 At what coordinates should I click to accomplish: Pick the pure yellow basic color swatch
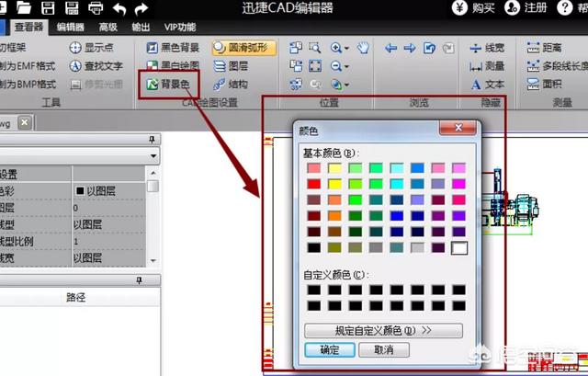pyautogui.click(x=334, y=184)
